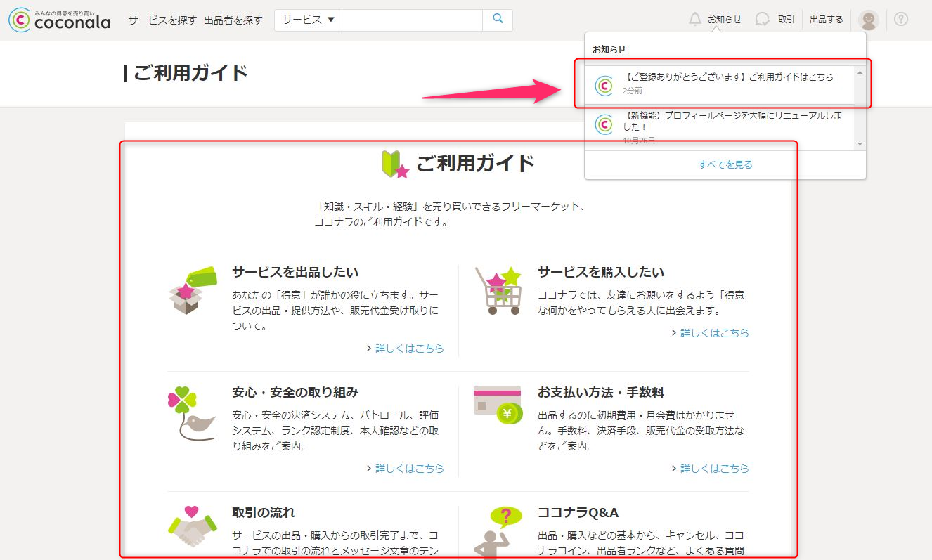Click the notification list scroll down arrow
This screenshot has width=932, height=560.
tap(860, 143)
